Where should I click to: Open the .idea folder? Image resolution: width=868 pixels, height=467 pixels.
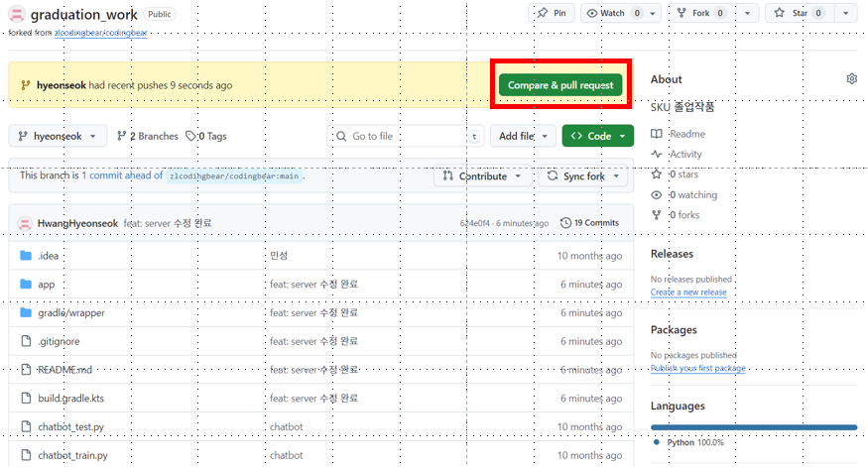pos(49,256)
